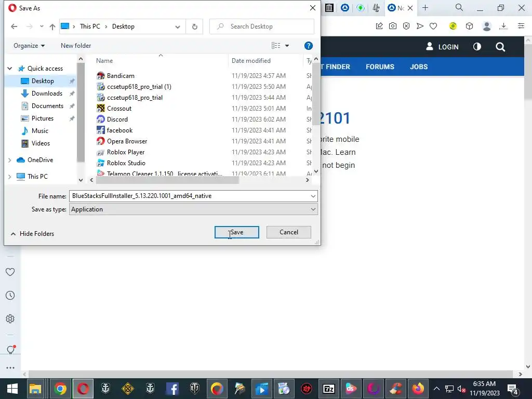Screen dimensions: 532x399
Task: Click This PC in the address breadcrumb
Action: click(90, 26)
